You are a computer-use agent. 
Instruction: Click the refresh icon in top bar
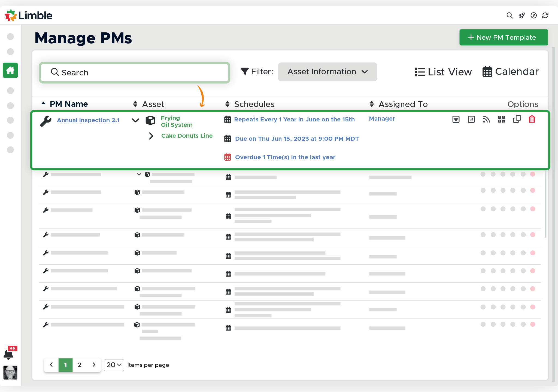tap(545, 16)
